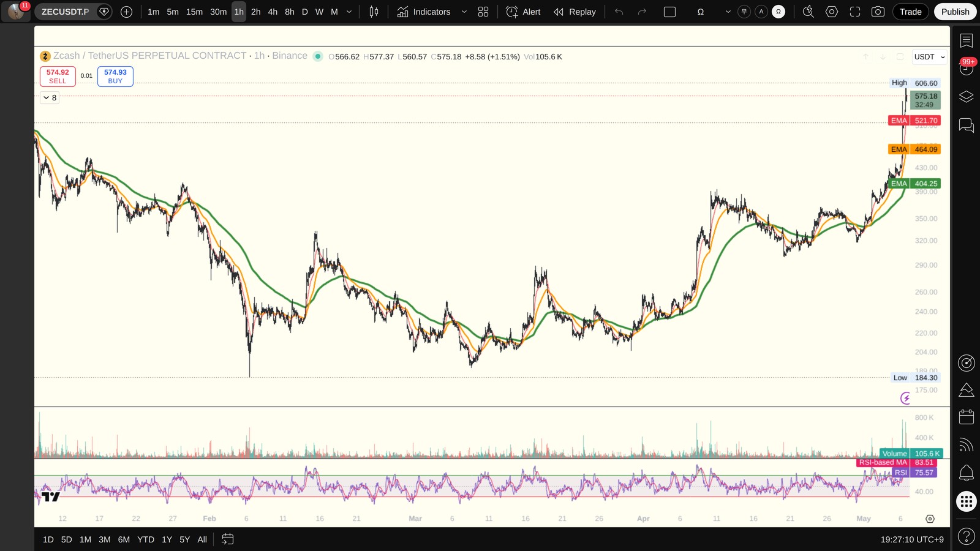
Task: Select the 6M date range
Action: (x=124, y=539)
